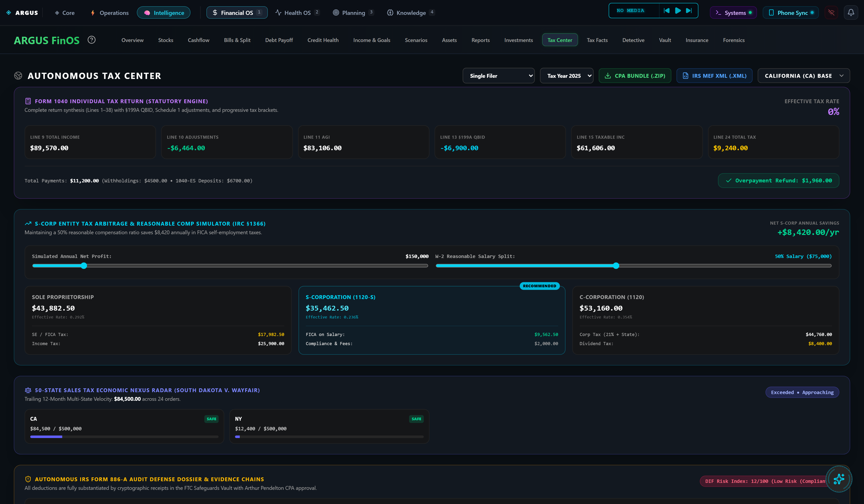Click the Line 9 Total Income card
Viewport: 864px width, 504px height.
pyautogui.click(x=90, y=142)
